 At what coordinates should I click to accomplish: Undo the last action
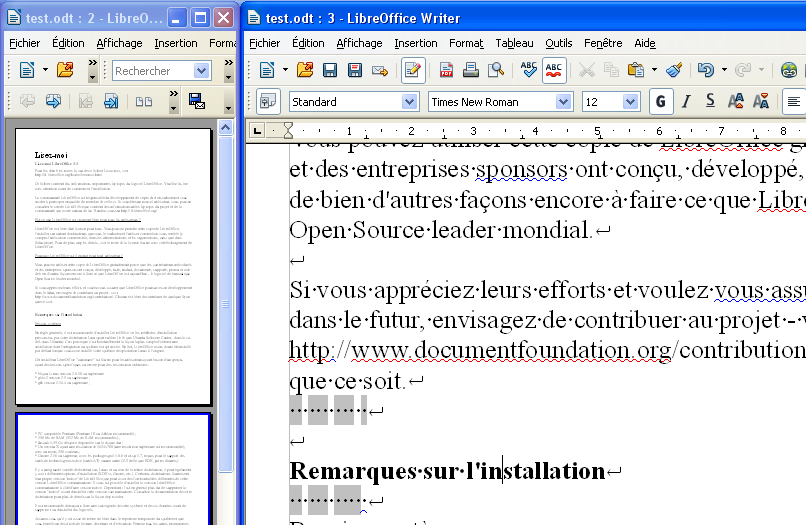point(706,70)
